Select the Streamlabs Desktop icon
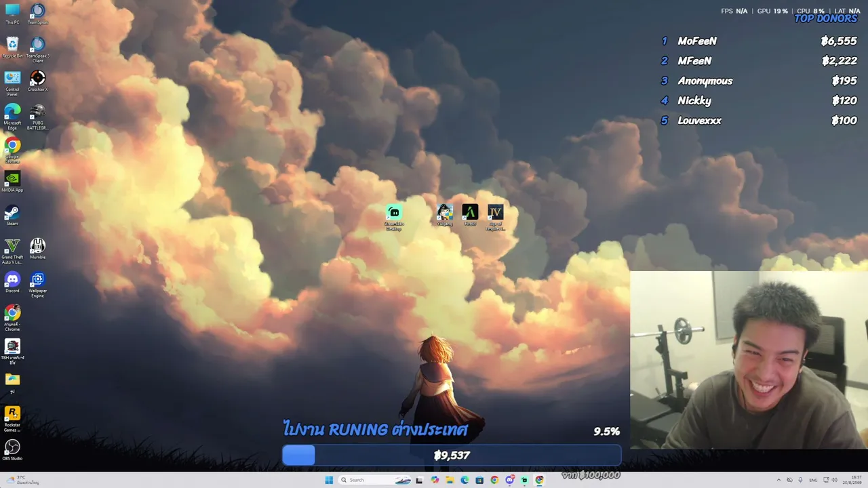The width and height of the screenshot is (868, 488). pyautogui.click(x=394, y=218)
